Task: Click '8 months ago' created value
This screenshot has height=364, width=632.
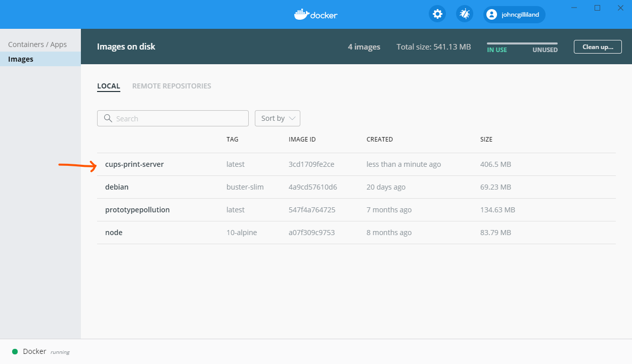Action: coord(389,233)
